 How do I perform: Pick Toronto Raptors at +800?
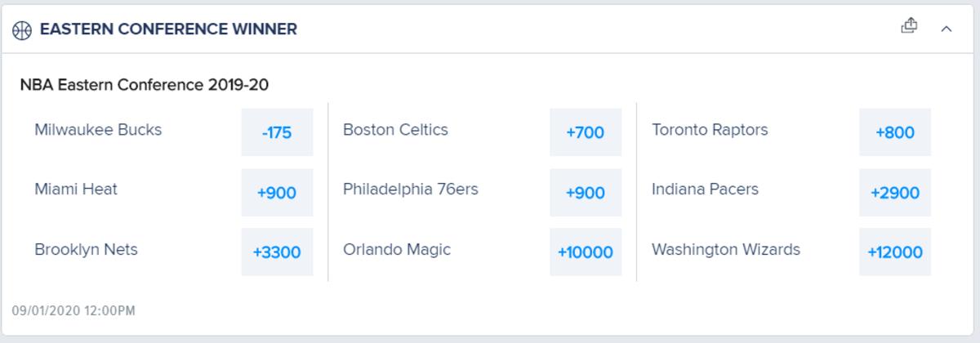pyautogui.click(x=894, y=132)
